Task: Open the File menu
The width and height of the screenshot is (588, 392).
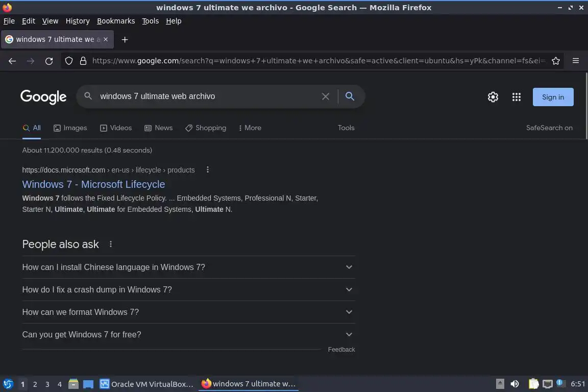Action: coord(9,21)
